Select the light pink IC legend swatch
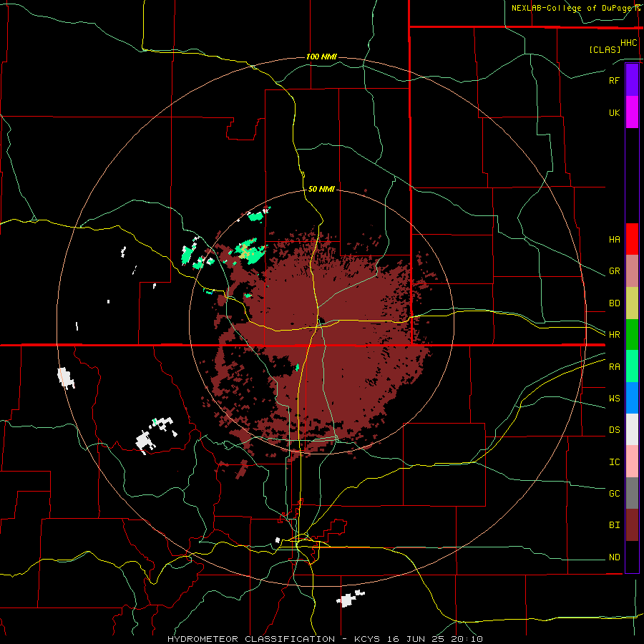The height and width of the screenshot is (644, 644). [632, 462]
